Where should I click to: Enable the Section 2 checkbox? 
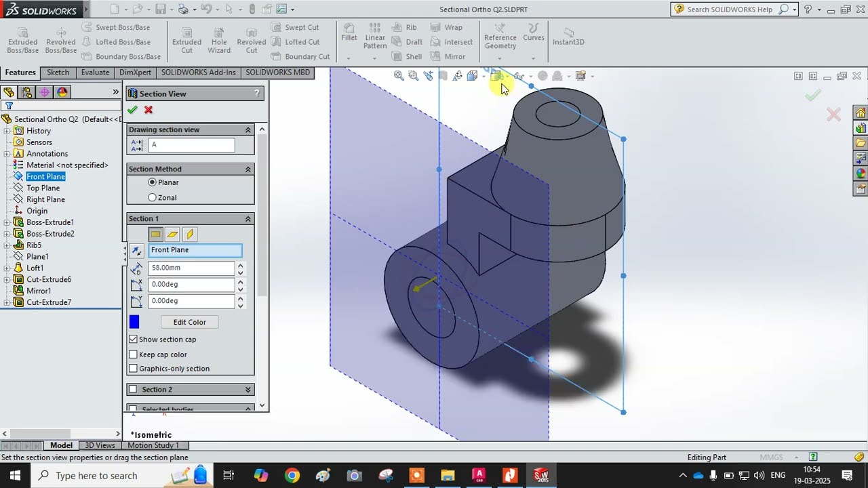(x=133, y=390)
